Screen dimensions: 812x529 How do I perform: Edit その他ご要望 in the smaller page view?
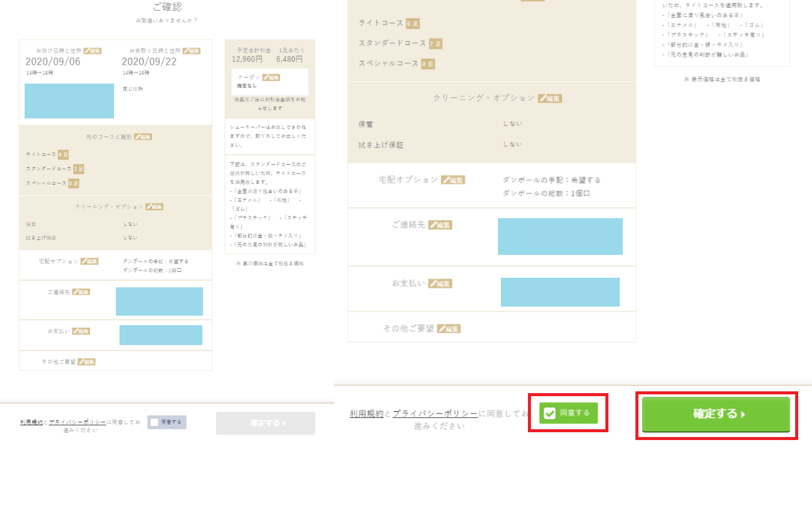[x=86, y=362]
